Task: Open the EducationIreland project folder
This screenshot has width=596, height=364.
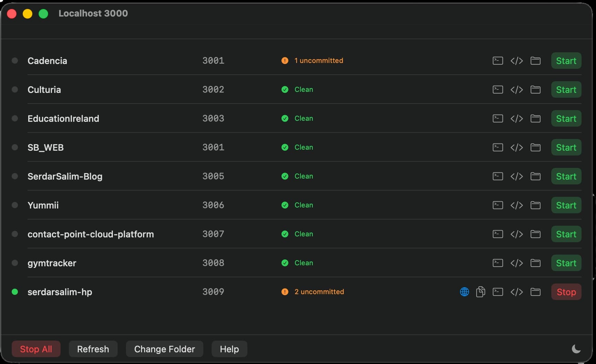Action: 535,118
